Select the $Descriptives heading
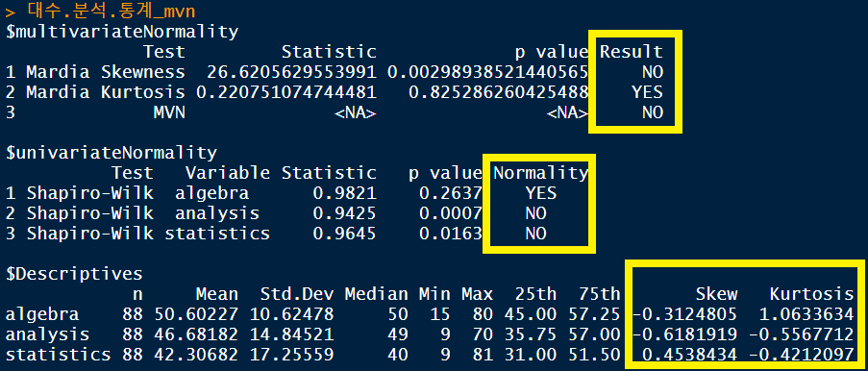868x371 pixels. coord(74,274)
